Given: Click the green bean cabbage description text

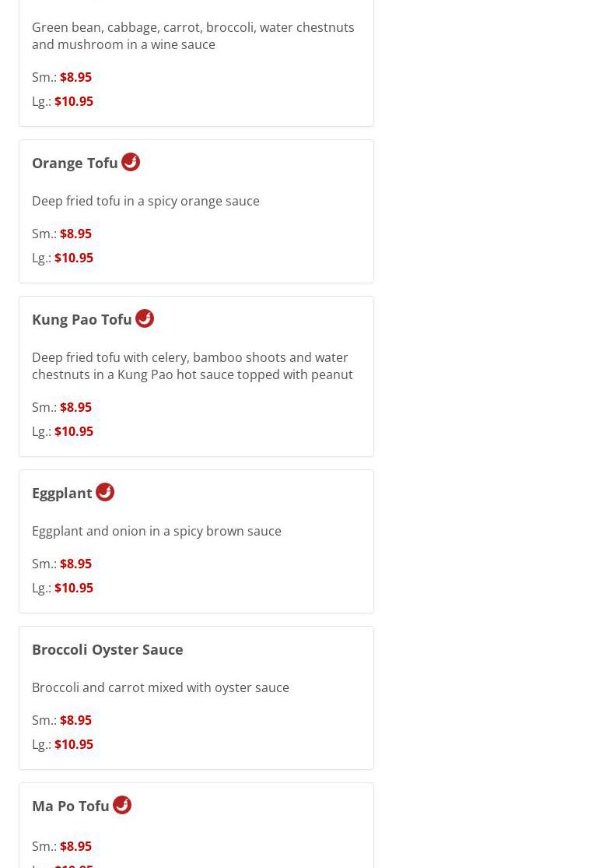Looking at the screenshot, I should 193,36.
